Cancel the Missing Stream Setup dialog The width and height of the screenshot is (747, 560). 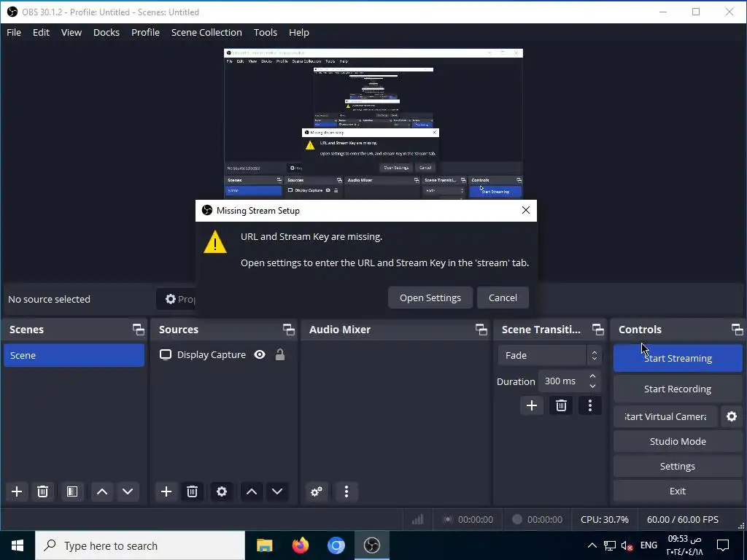coord(503,297)
